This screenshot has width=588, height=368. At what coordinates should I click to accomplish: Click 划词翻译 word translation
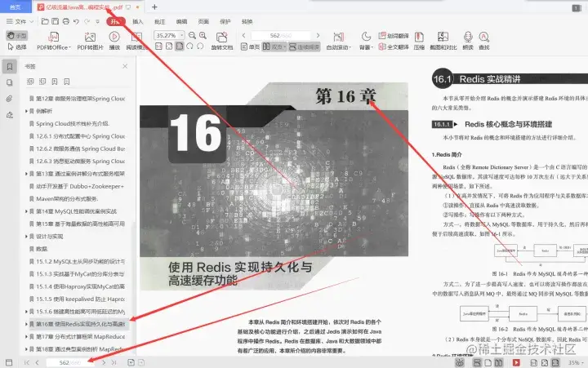coord(394,36)
